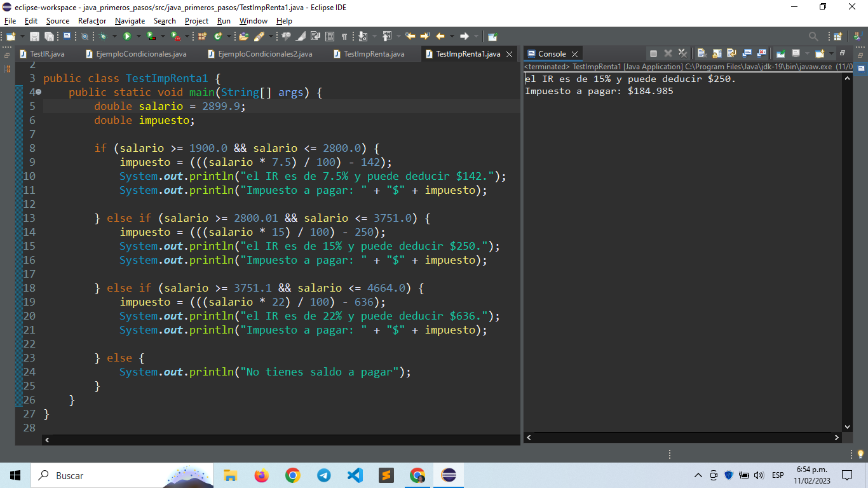868x488 pixels.
Task: Click the Forward navigation arrow
Action: click(464, 36)
